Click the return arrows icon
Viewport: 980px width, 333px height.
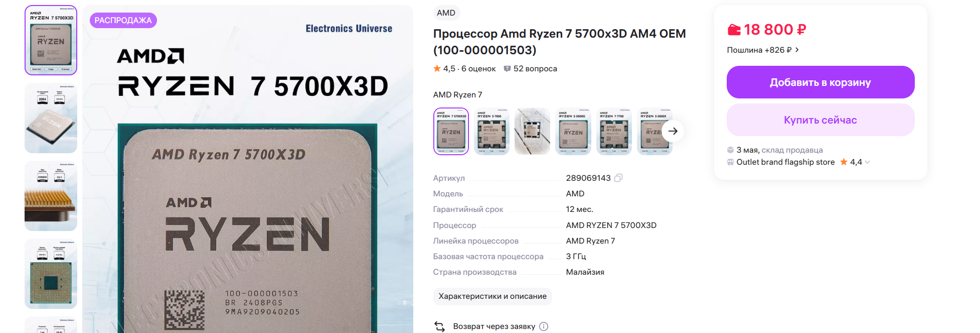point(440,326)
